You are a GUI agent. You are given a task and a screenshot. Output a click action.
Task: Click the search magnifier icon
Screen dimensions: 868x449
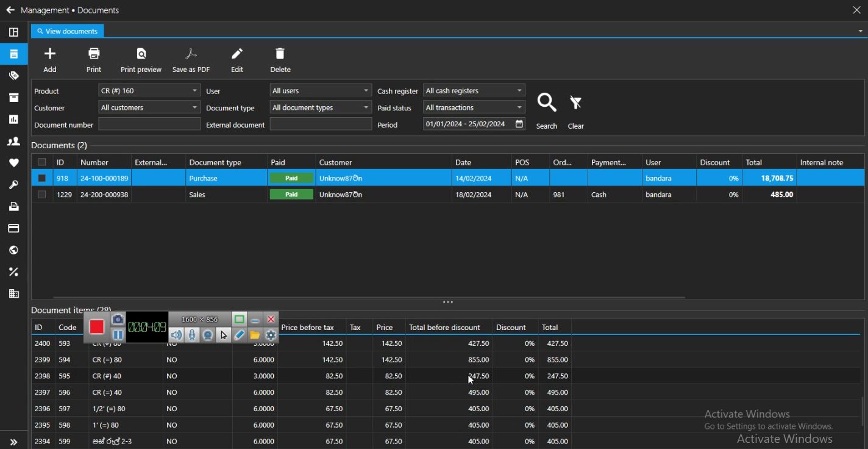click(547, 104)
